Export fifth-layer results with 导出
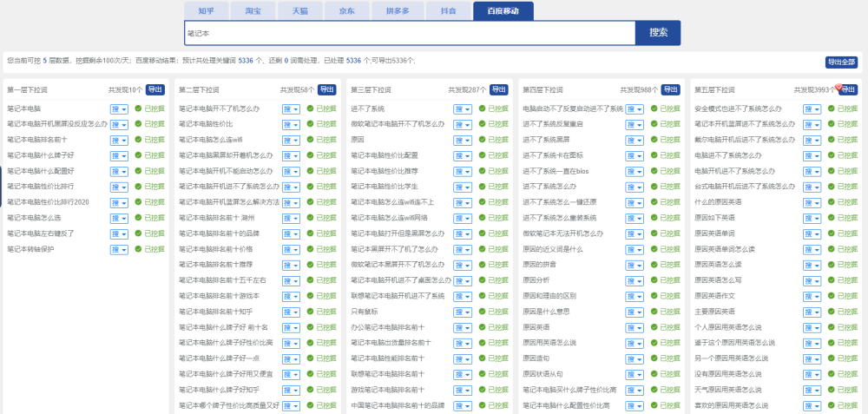Viewport: 868px width, 414px height. point(848,89)
